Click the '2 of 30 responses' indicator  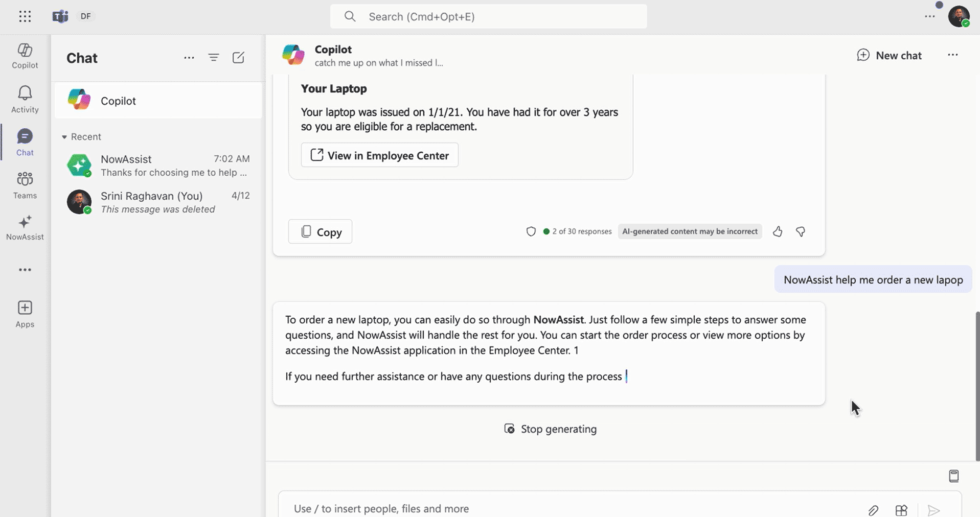pos(578,231)
